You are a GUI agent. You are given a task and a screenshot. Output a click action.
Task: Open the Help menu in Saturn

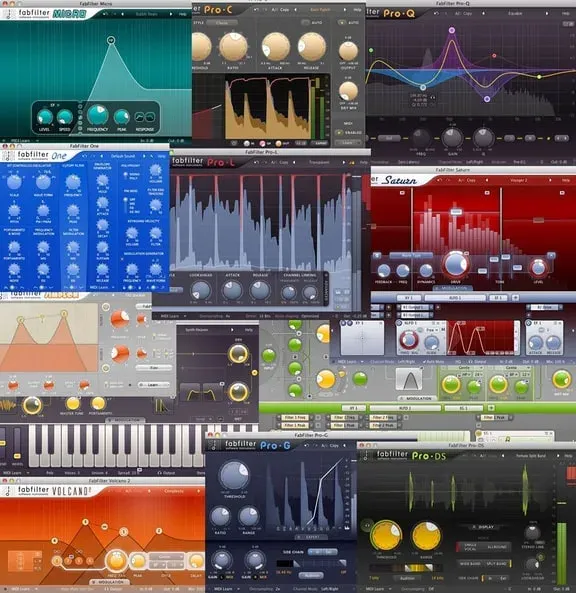[565, 180]
